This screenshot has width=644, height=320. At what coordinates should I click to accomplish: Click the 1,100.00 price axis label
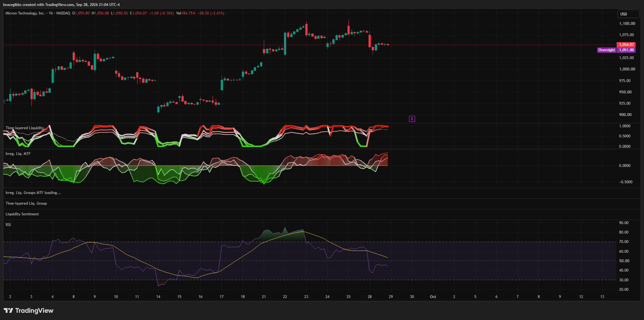click(627, 24)
